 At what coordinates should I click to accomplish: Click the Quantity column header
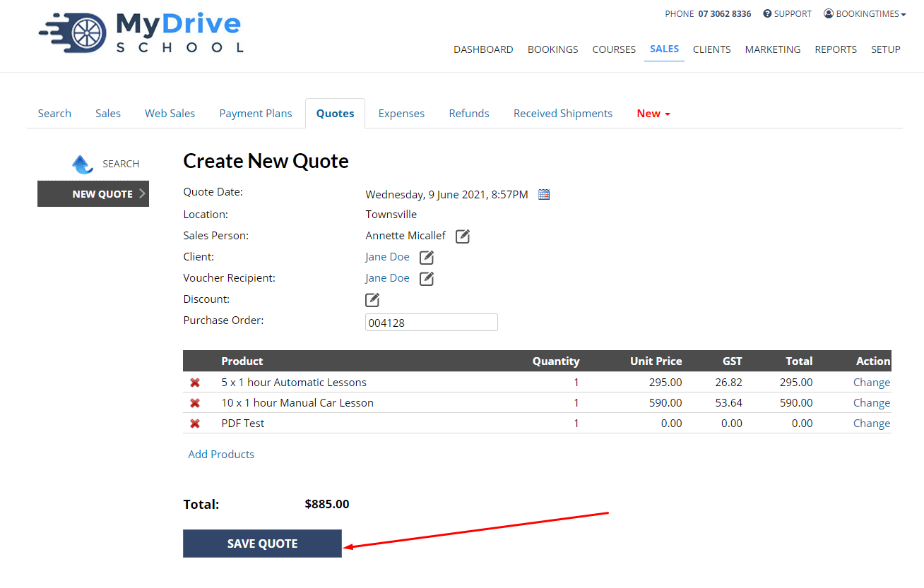tap(556, 361)
